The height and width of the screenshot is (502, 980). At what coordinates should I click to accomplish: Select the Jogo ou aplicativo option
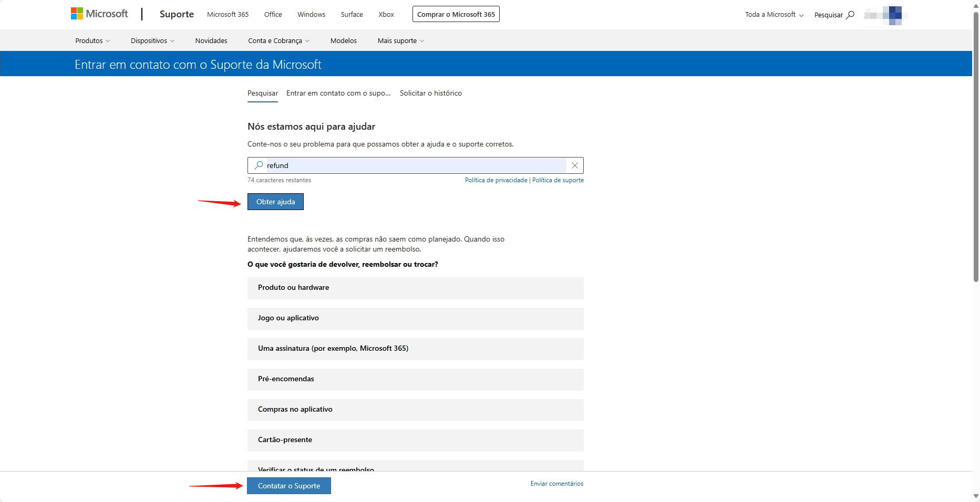pos(415,318)
